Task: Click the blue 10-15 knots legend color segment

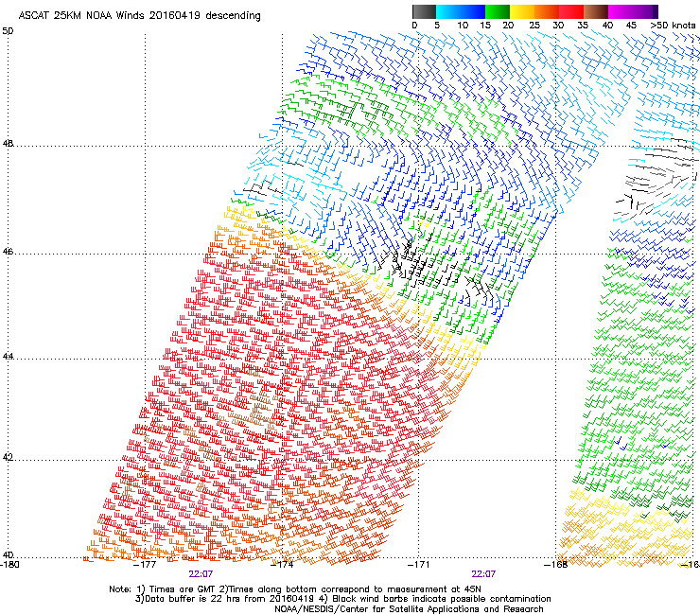Action: pos(473,11)
